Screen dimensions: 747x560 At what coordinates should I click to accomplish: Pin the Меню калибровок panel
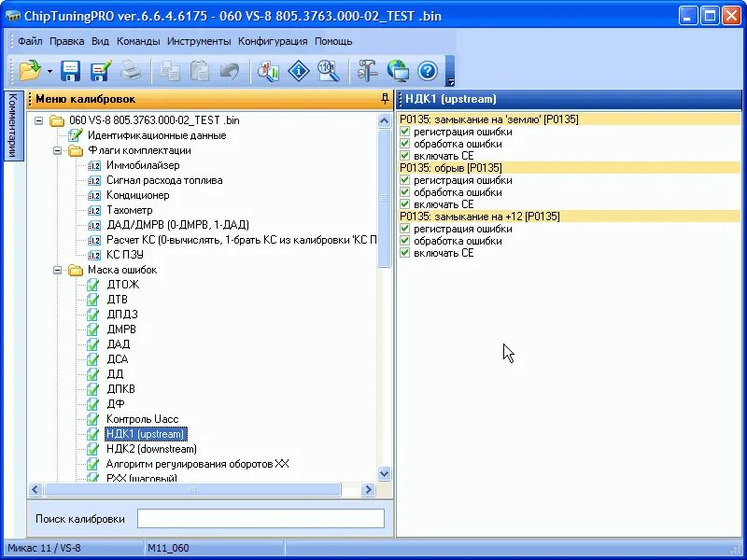[x=385, y=99]
